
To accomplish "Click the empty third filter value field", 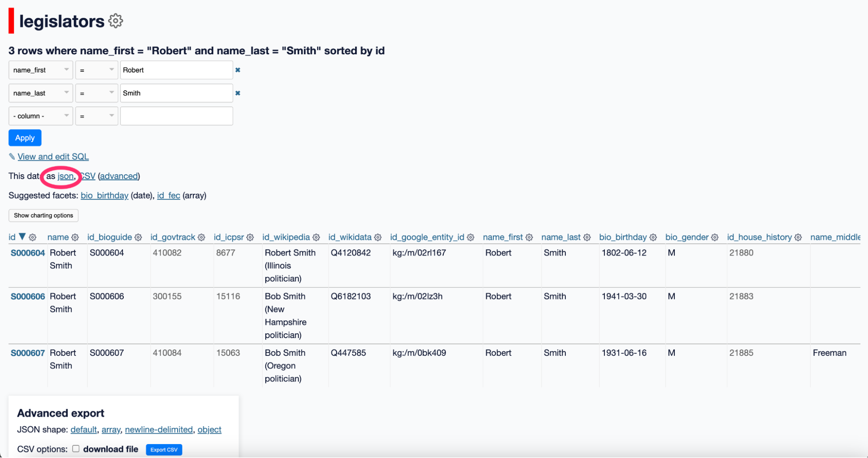I will tap(176, 116).
